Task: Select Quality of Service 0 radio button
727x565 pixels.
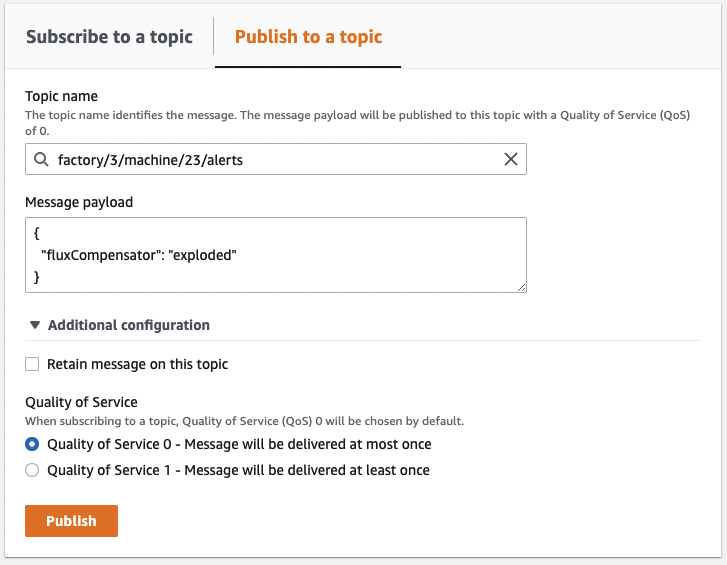Action: point(32,444)
